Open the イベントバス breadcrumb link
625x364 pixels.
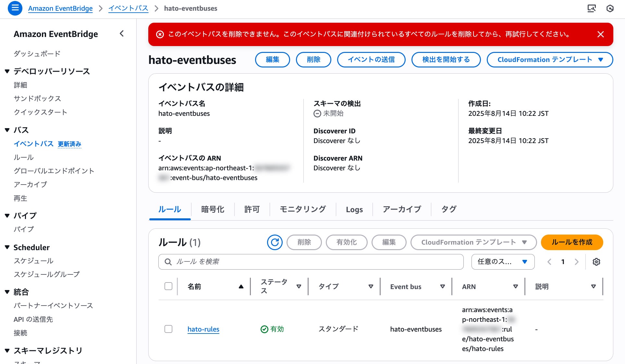128,8
